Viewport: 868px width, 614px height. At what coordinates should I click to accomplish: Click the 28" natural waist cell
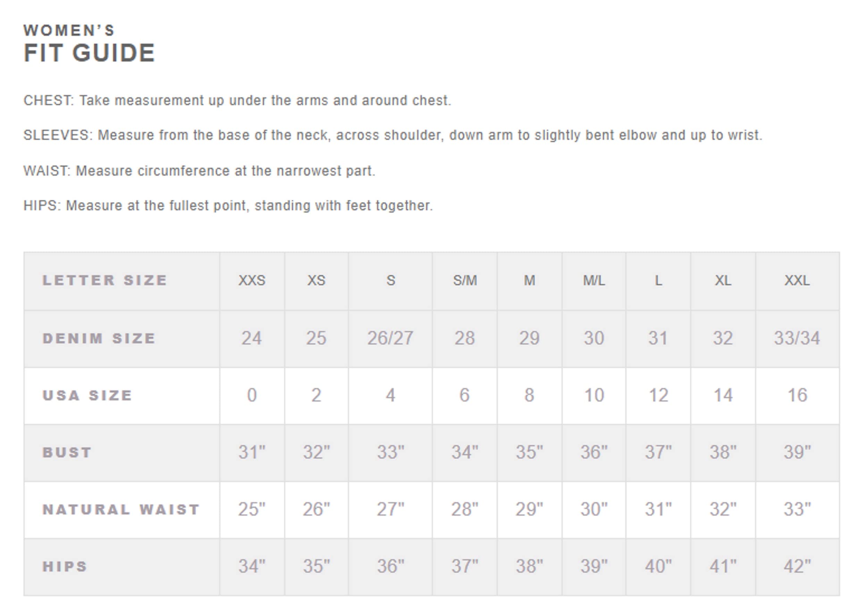465,510
